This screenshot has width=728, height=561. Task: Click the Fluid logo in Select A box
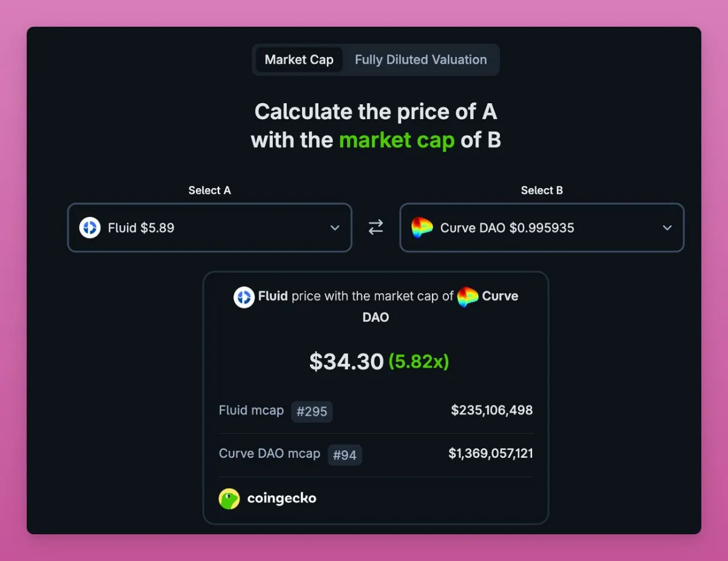pyautogui.click(x=90, y=228)
